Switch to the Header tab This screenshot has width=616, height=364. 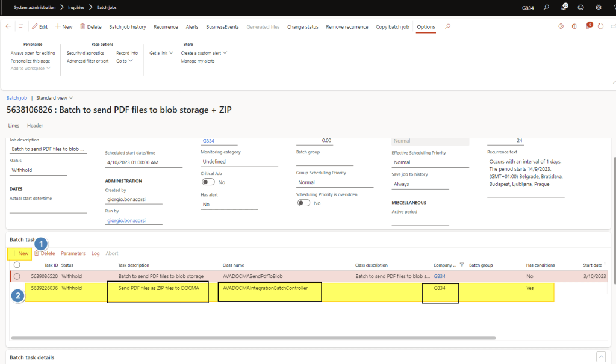pyautogui.click(x=35, y=125)
